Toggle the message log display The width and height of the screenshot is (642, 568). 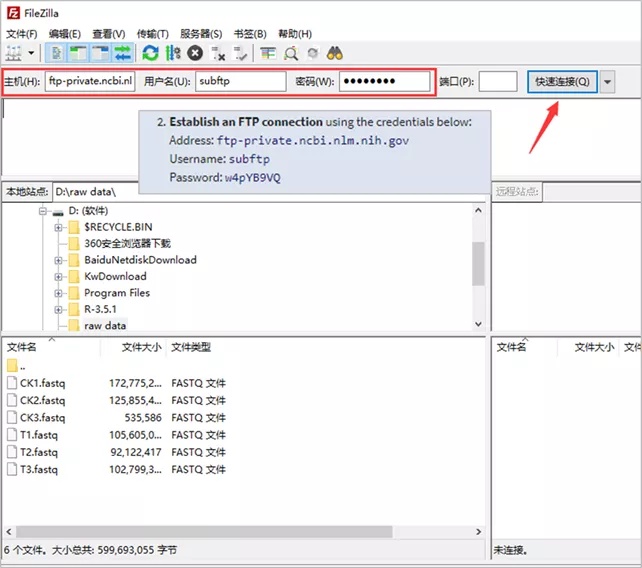coord(56,53)
